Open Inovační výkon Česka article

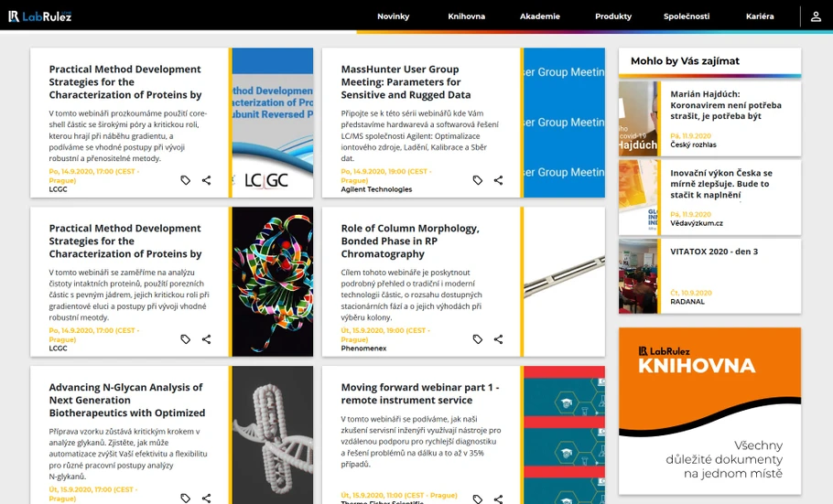pyautogui.click(x=721, y=184)
